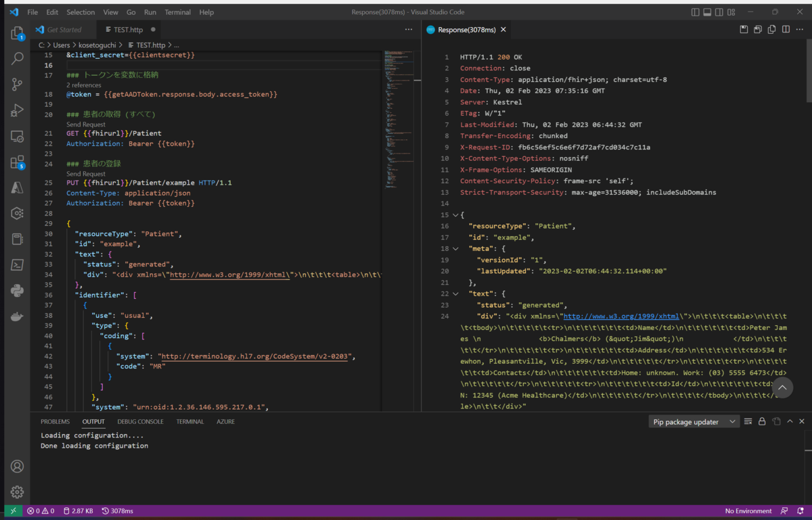
Task: Open more actions for the TEST.http editor group
Action: (409, 30)
